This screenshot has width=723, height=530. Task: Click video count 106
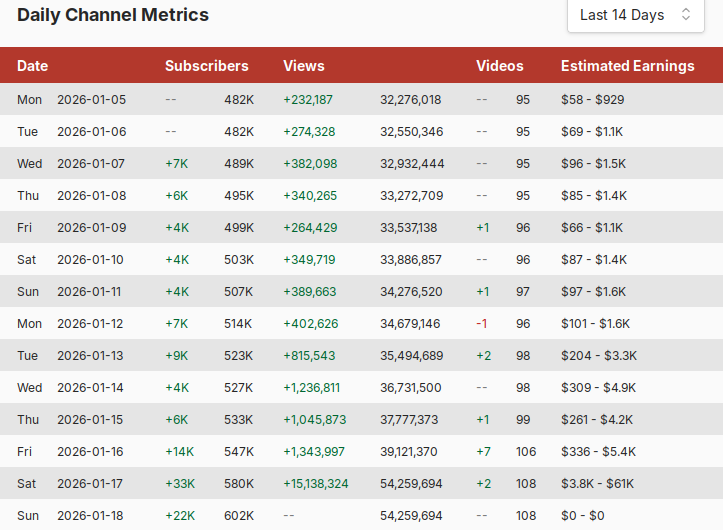[526, 452]
